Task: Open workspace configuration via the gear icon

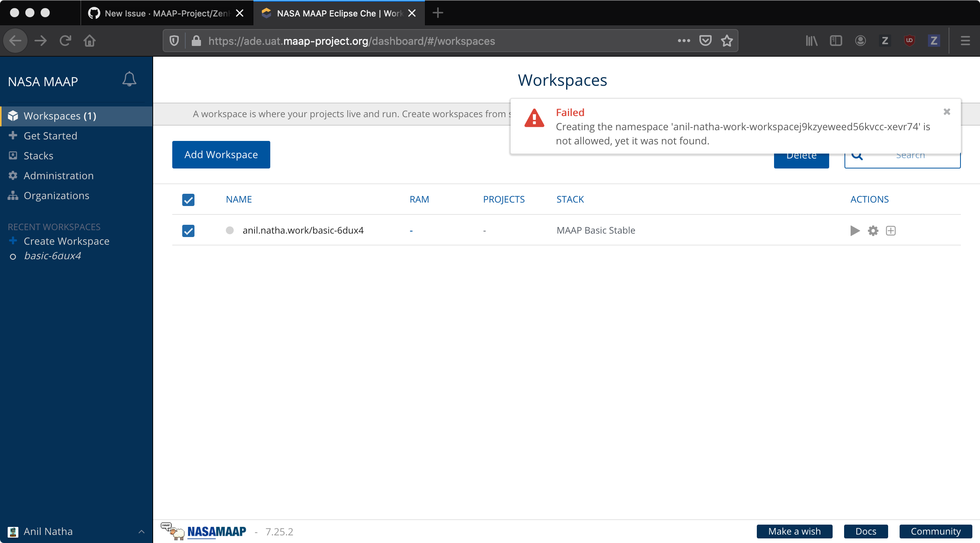Action: pyautogui.click(x=873, y=231)
